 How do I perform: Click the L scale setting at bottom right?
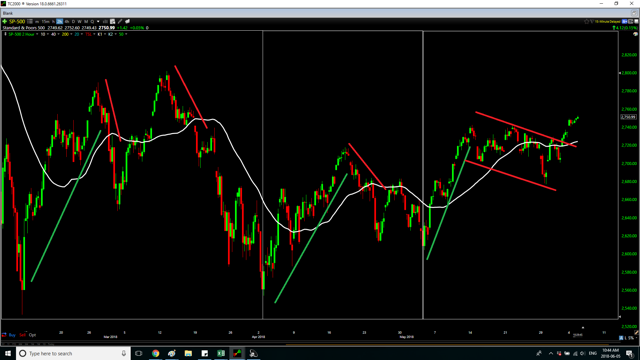[626, 338]
